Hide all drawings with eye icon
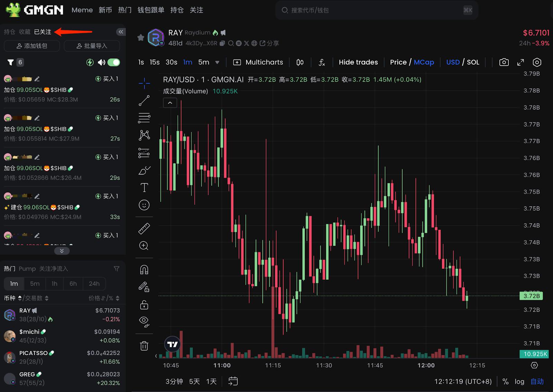Screen dimensions: 553x392 (x=144, y=322)
